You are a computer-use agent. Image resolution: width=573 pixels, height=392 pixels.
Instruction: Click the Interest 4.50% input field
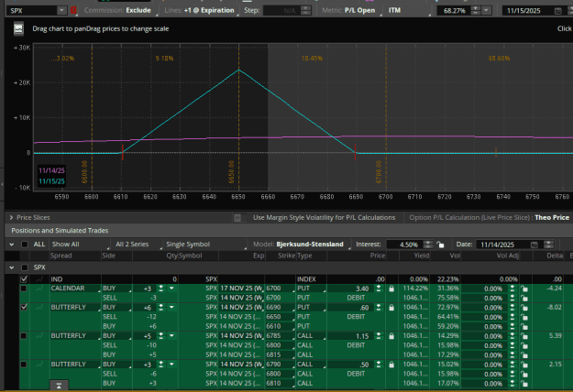tap(404, 245)
